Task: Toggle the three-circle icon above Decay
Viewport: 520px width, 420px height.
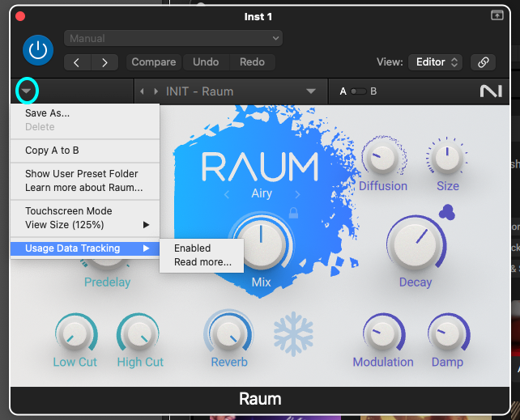Action: click(x=447, y=212)
